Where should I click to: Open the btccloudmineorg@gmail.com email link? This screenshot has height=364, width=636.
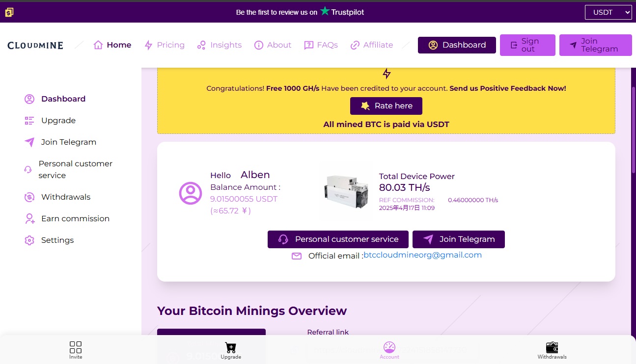tap(422, 255)
